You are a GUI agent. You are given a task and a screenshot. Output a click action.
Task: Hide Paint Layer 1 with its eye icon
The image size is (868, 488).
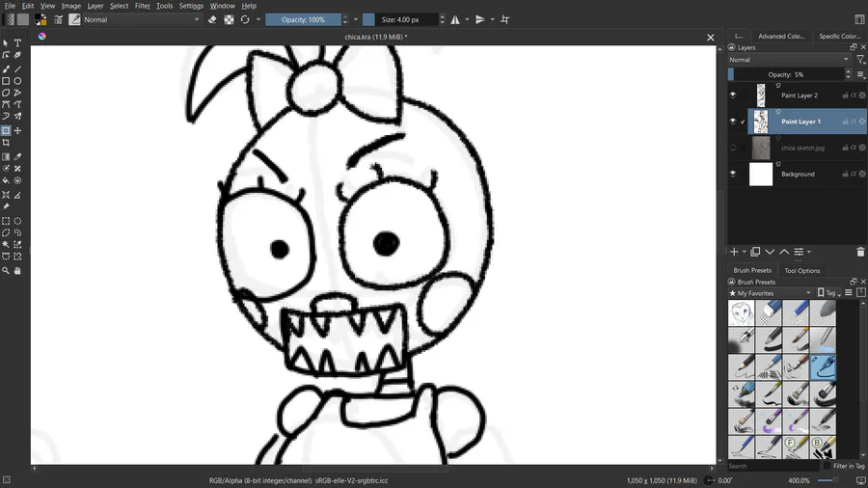coord(733,122)
